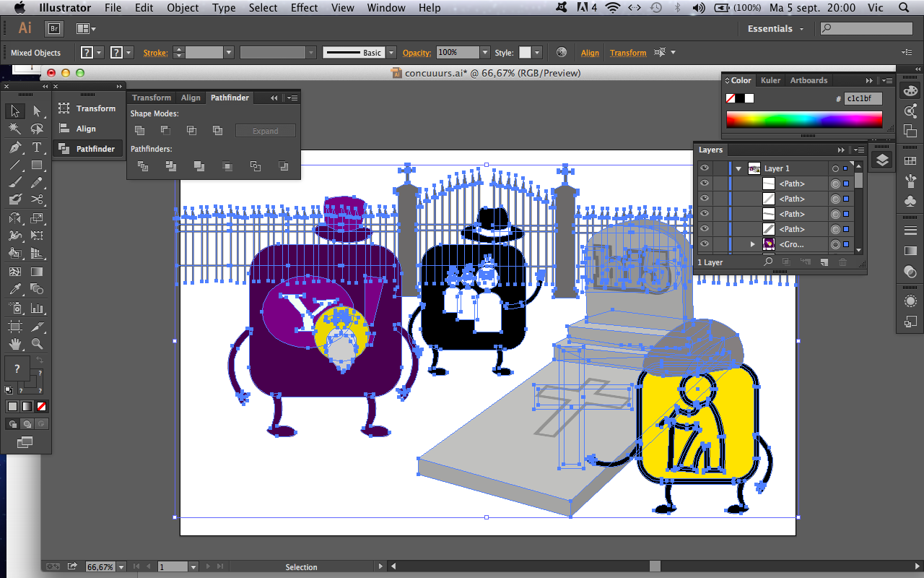
Task: Switch to the Kuler tab
Action: [x=770, y=80]
